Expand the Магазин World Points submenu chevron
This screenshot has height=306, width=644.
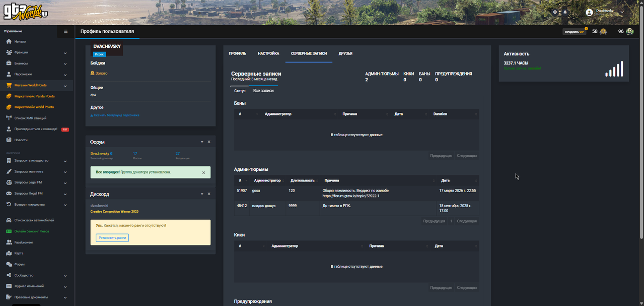coord(65,86)
